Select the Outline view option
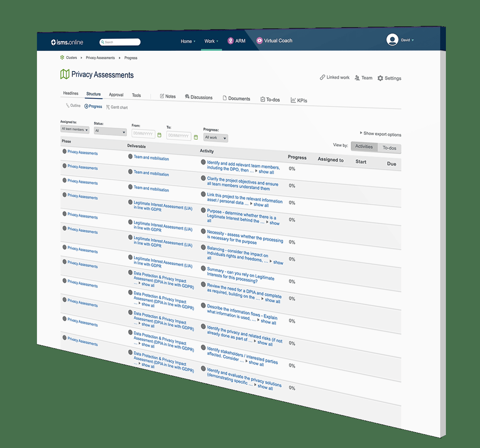This screenshot has height=448, width=480. (x=74, y=106)
